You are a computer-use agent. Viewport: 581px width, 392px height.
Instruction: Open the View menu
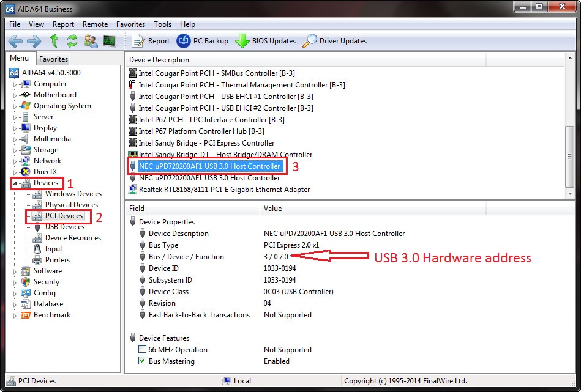coord(36,24)
